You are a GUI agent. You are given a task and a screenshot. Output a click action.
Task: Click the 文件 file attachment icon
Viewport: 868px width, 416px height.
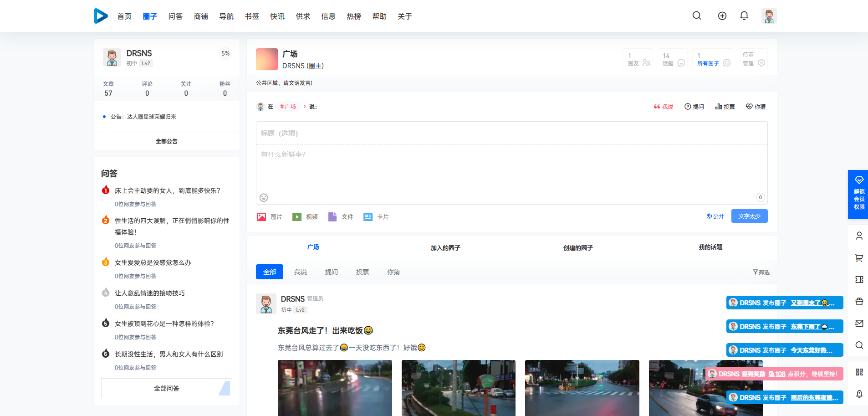pyautogui.click(x=332, y=217)
